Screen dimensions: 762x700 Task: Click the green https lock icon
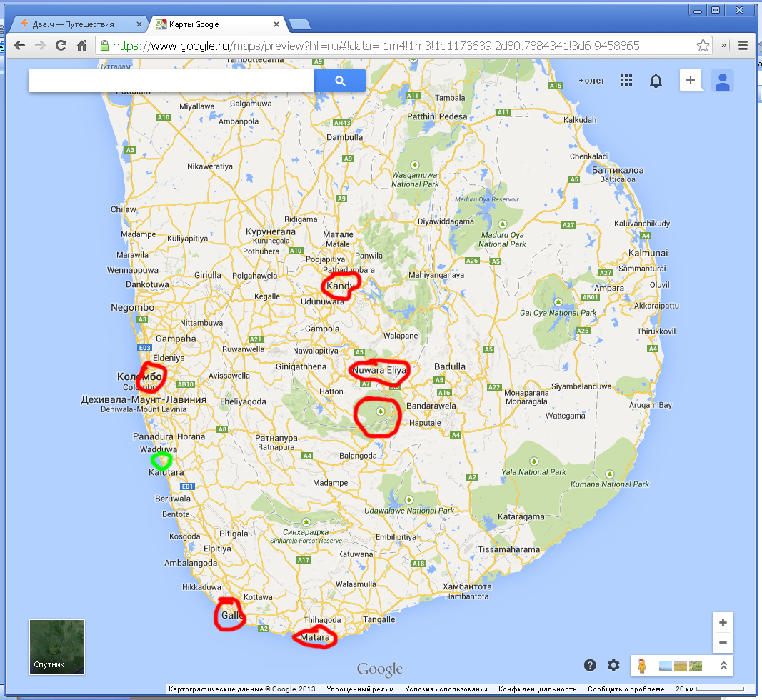[x=104, y=46]
